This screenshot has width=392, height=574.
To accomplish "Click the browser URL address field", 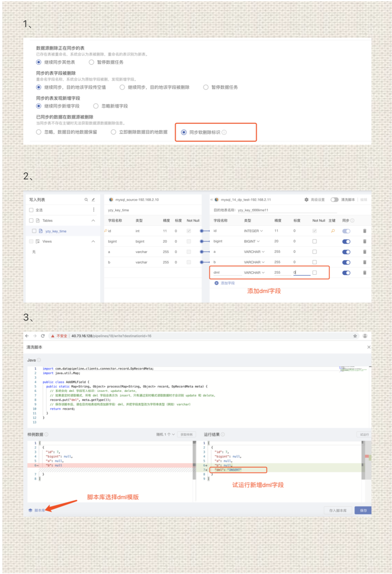I will click(x=111, y=336).
